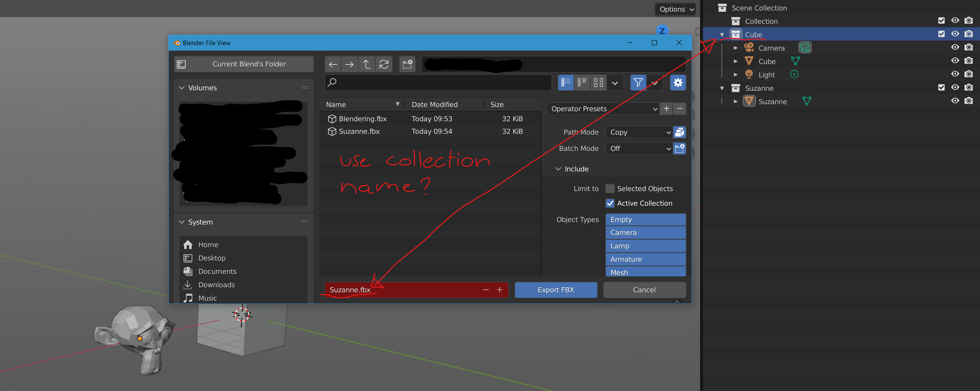
Task: Open Current Blend's Folder
Action: [244, 64]
